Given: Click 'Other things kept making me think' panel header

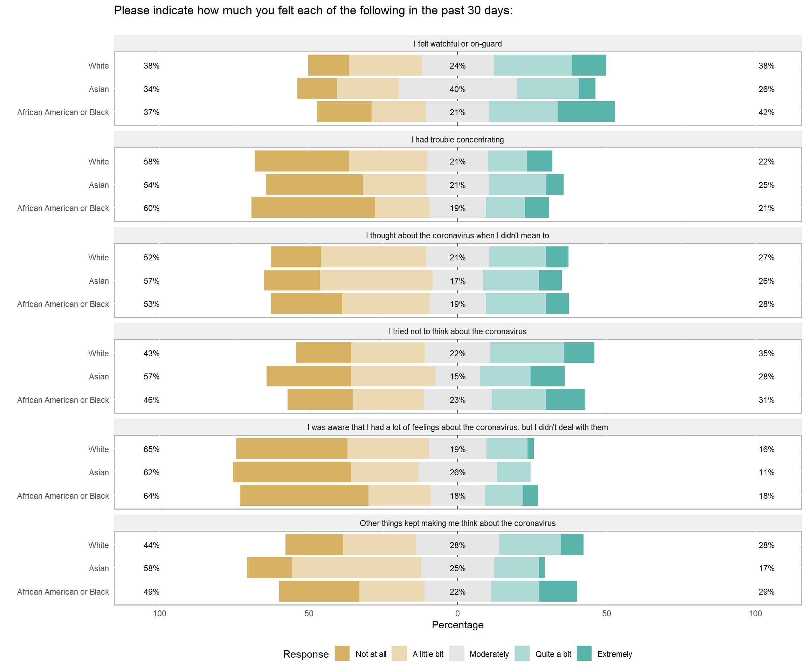Looking at the screenshot, I should (x=457, y=523).
